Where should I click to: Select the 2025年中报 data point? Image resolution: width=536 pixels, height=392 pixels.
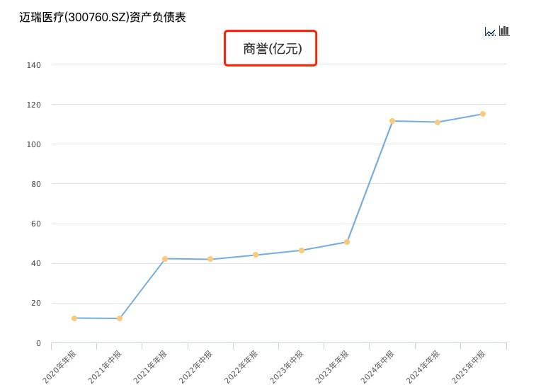(x=483, y=114)
